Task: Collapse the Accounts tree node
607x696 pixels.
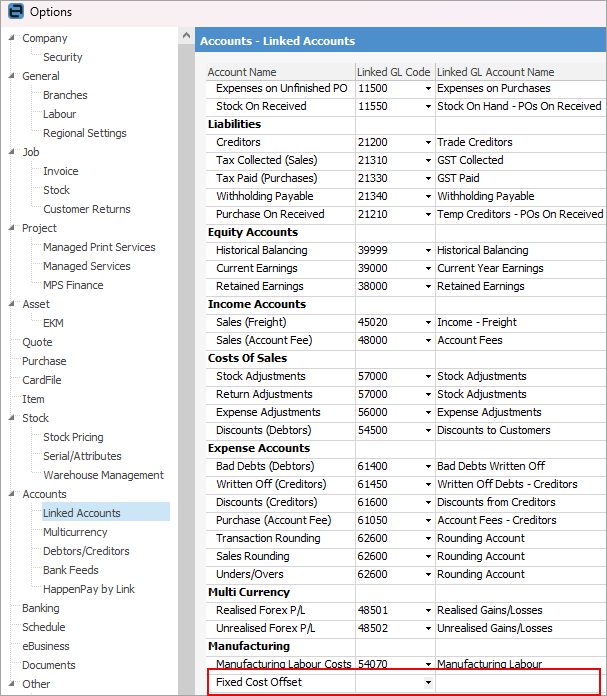Action: (x=12, y=494)
